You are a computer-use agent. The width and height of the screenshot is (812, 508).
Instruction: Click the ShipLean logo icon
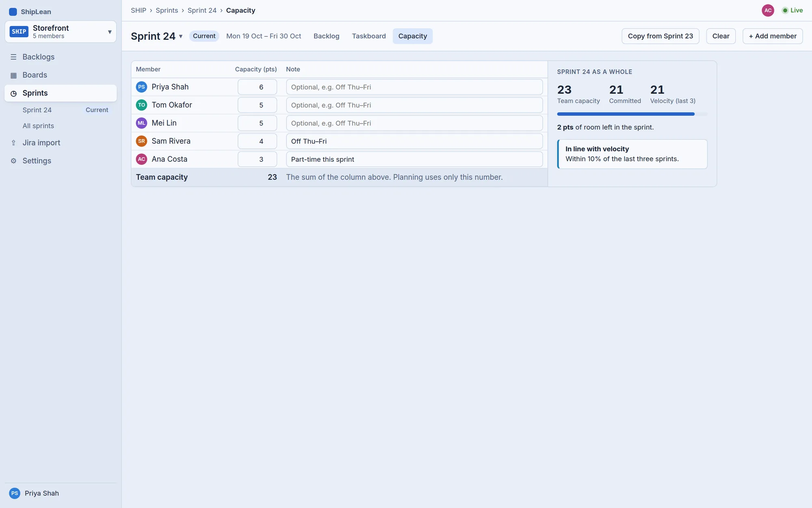click(x=13, y=12)
